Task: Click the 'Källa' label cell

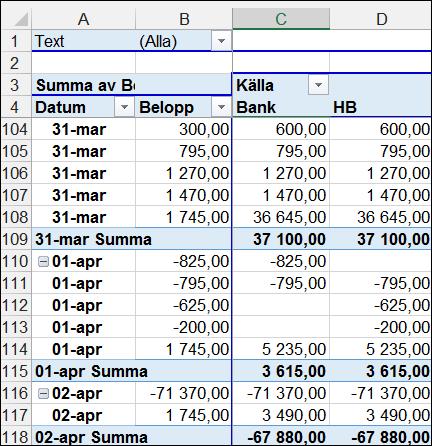Action: [271, 85]
